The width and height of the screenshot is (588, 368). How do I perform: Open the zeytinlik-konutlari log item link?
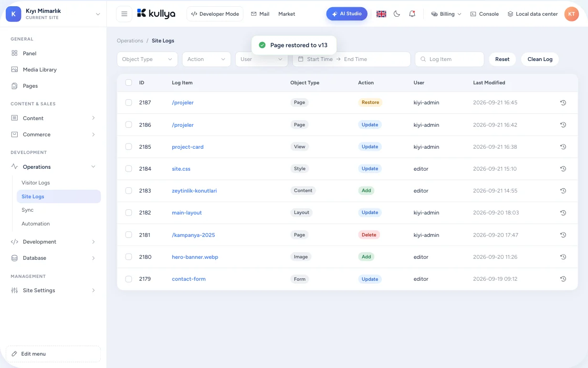pyautogui.click(x=194, y=191)
